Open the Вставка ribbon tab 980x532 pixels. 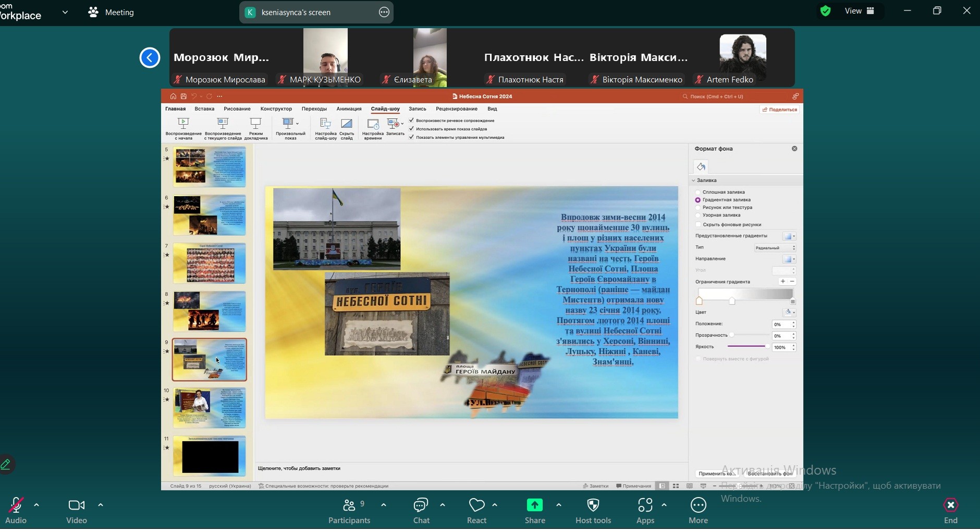coord(204,109)
